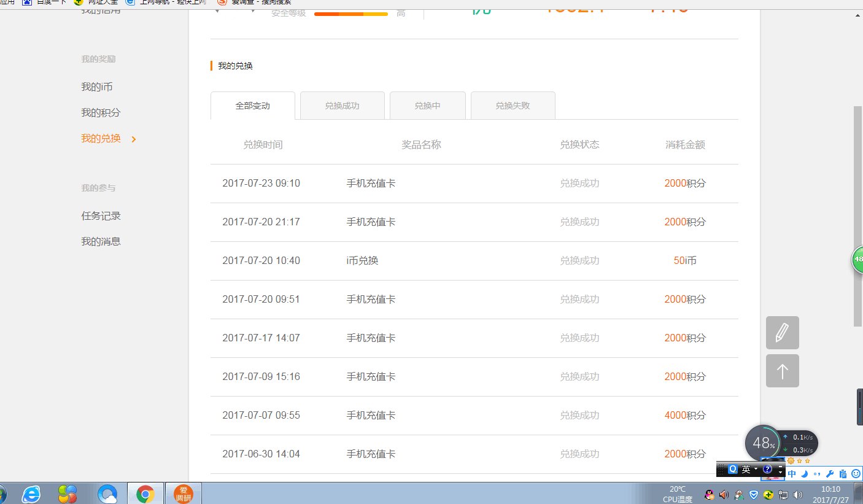
Task: Click the blue help question mark icon
Action: click(x=767, y=469)
